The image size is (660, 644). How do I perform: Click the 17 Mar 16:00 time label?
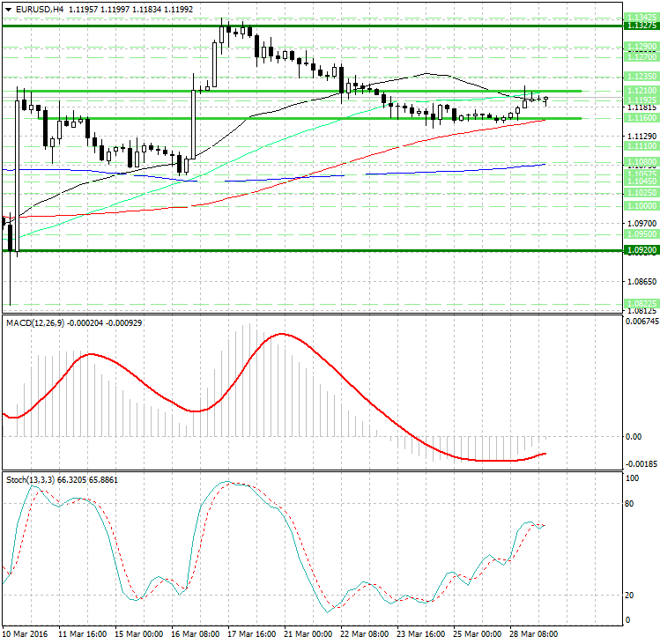252,634
